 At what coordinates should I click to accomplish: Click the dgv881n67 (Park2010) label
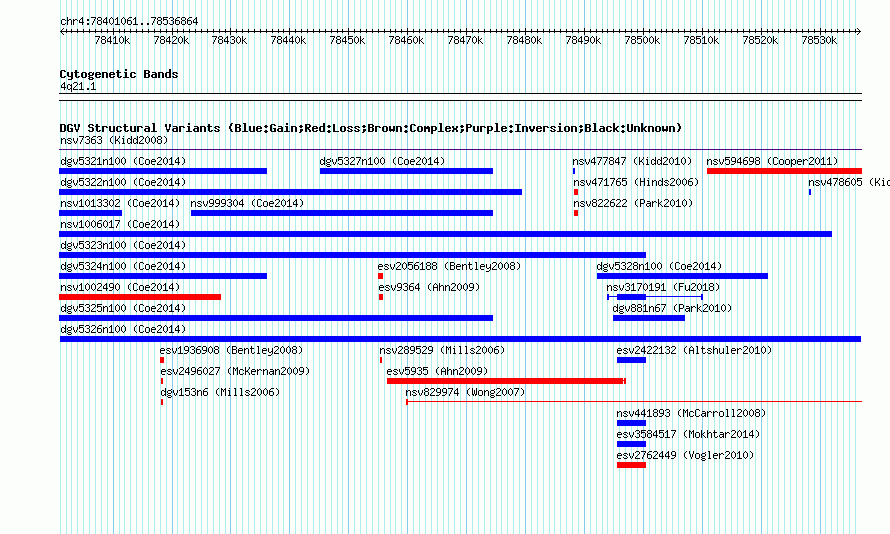point(672,308)
